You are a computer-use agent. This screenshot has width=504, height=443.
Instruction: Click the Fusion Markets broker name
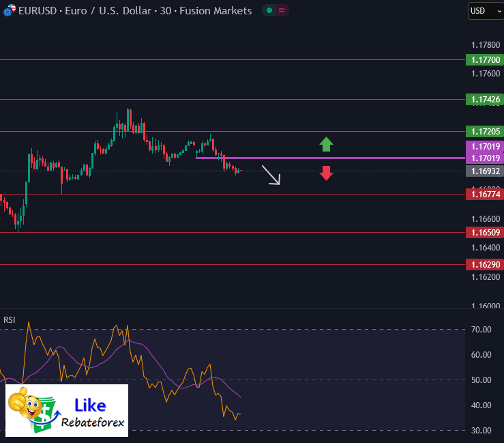click(x=216, y=11)
